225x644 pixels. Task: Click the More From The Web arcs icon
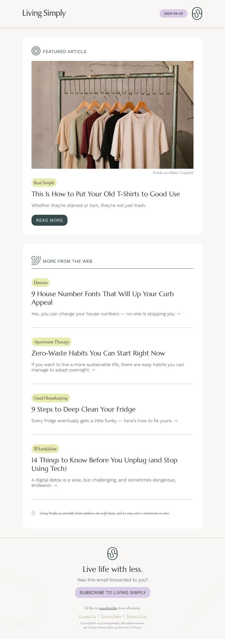36,260
